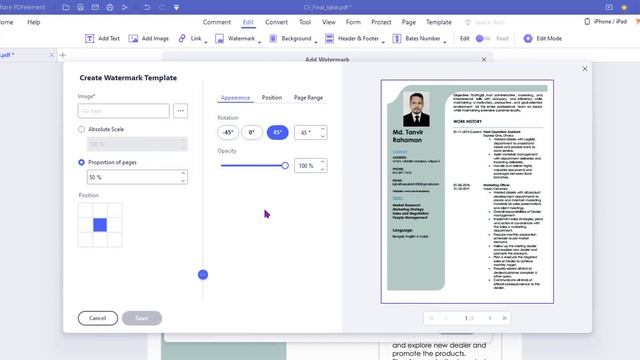Select the Add Image tool
This screenshot has height=360, width=640.
point(149,38)
